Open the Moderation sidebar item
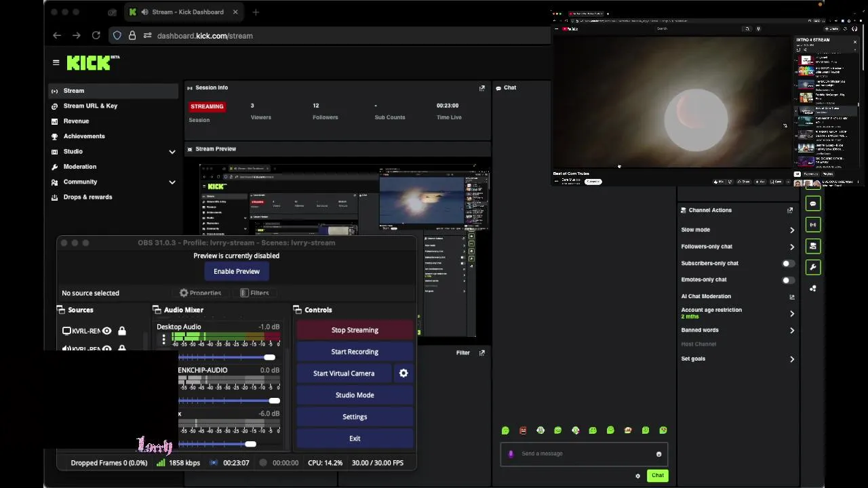 (x=113, y=167)
